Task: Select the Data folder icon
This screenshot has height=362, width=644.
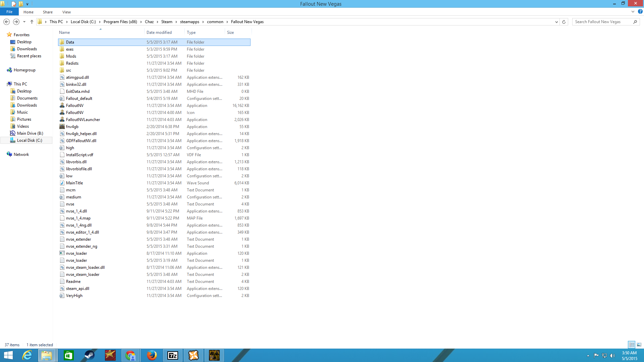Action: 62,42
